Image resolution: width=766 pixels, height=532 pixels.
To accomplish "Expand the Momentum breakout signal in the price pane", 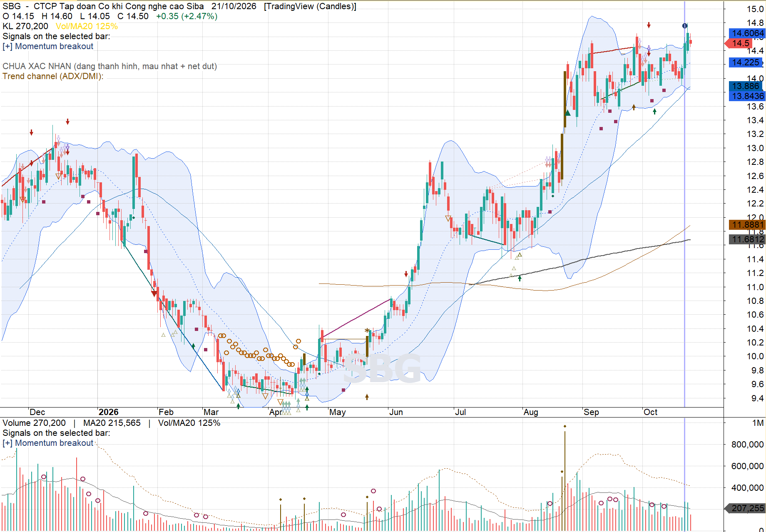I will (7, 46).
